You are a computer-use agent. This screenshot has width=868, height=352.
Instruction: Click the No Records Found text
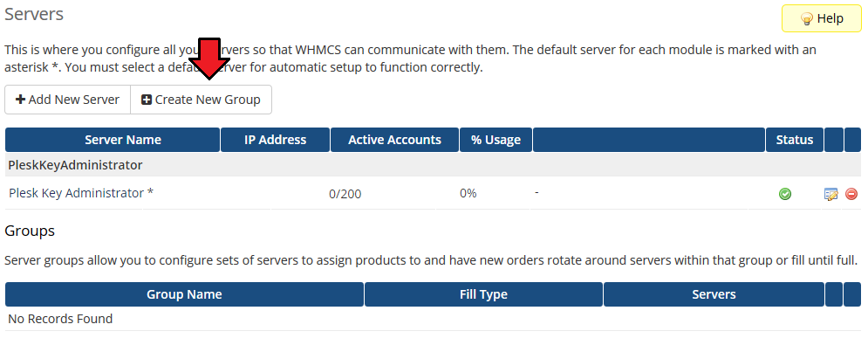60,319
